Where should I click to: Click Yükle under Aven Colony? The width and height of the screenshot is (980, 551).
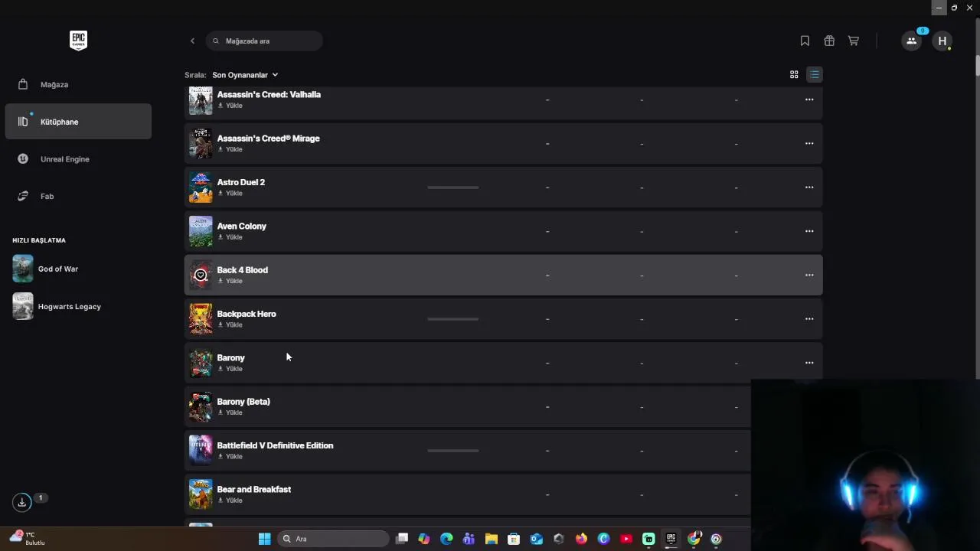(x=230, y=237)
